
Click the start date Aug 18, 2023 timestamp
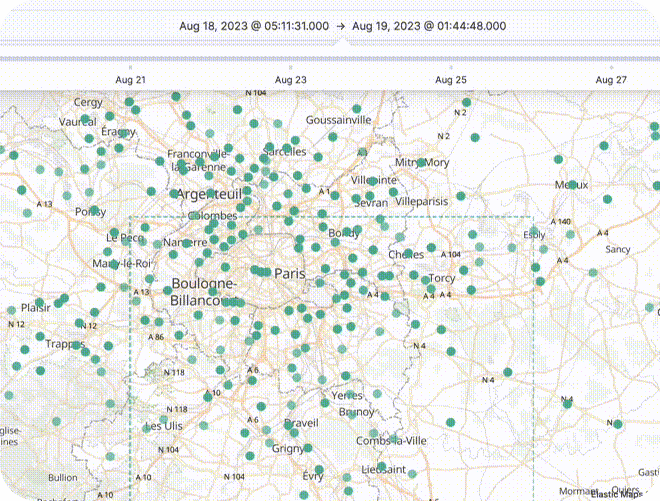(x=254, y=25)
